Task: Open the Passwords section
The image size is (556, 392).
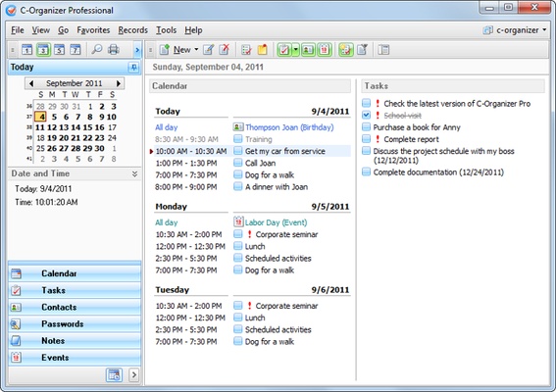Action: pyautogui.click(x=75, y=324)
